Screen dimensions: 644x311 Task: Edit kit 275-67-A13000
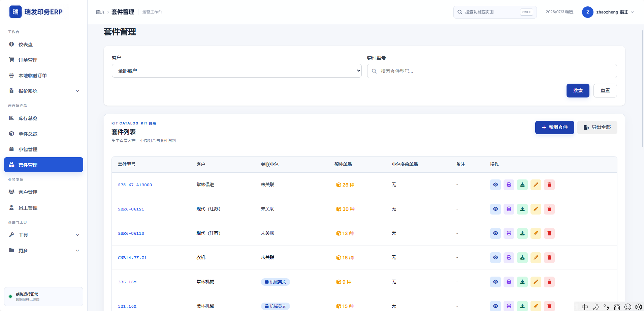536,185
